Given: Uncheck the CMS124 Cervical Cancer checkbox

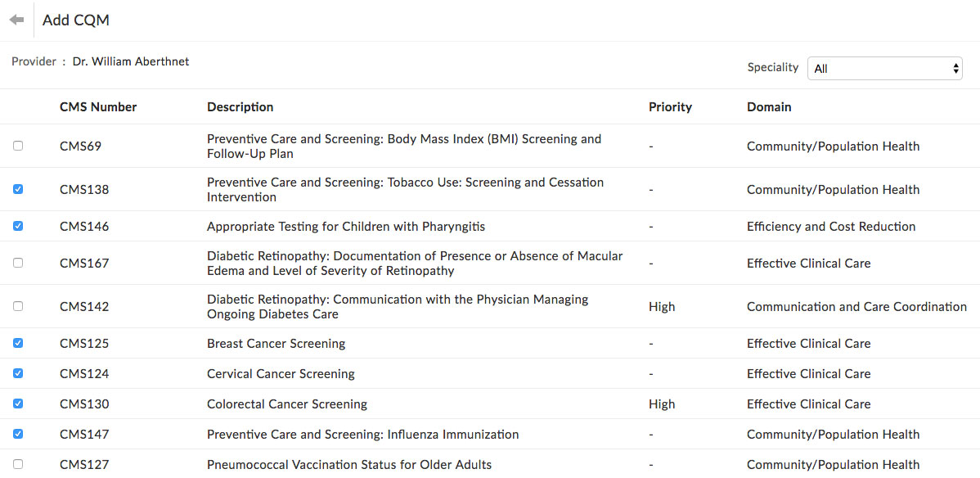Looking at the screenshot, I should point(18,373).
